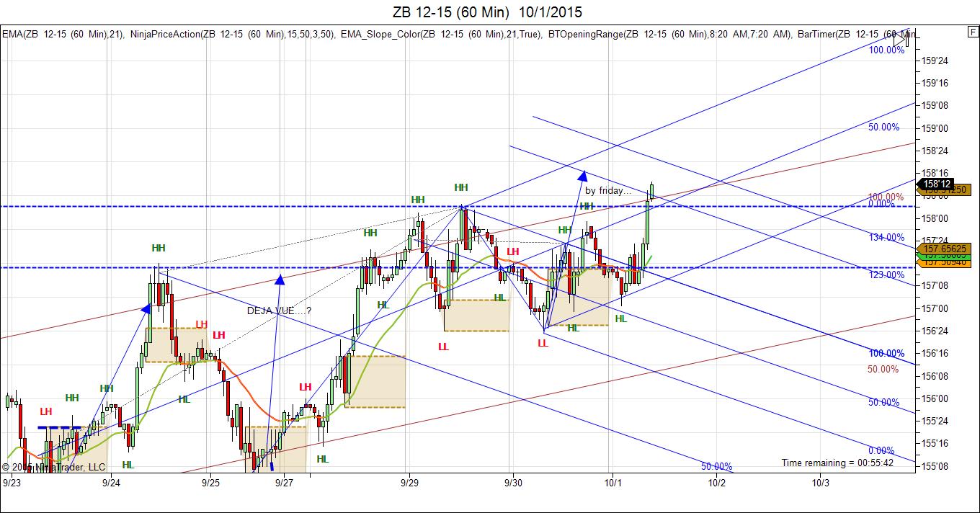
Task: Click the 156'24 price axis label
Action: point(935,331)
